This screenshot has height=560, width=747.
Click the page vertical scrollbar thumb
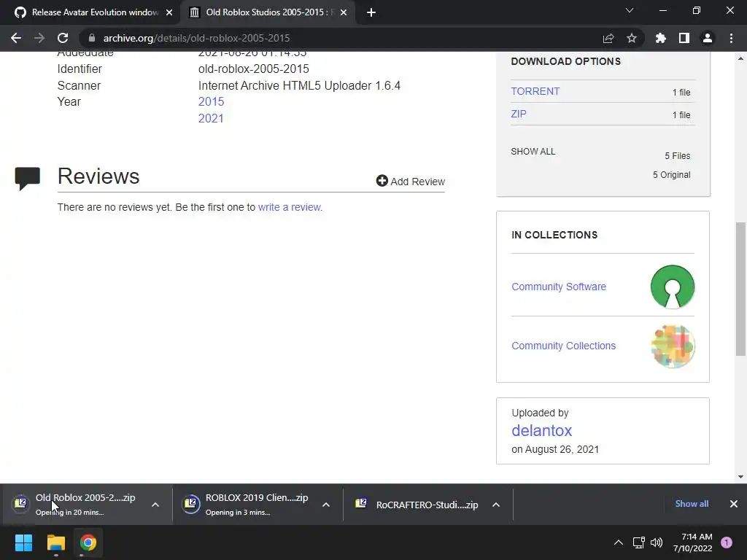(740, 289)
